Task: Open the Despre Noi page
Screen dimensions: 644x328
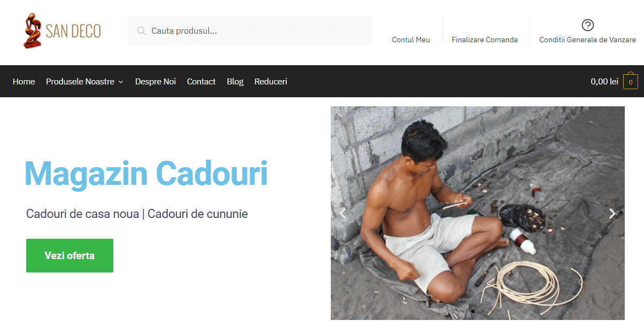Action: point(156,81)
